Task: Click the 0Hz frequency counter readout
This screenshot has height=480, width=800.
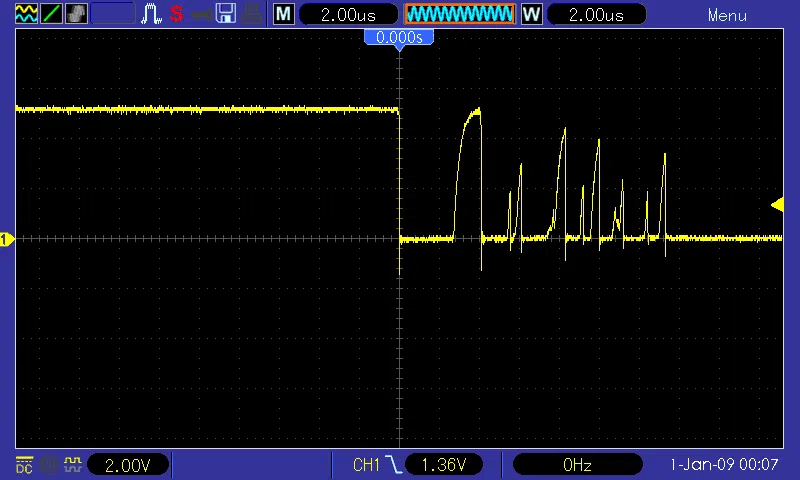Action: pyautogui.click(x=577, y=465)
